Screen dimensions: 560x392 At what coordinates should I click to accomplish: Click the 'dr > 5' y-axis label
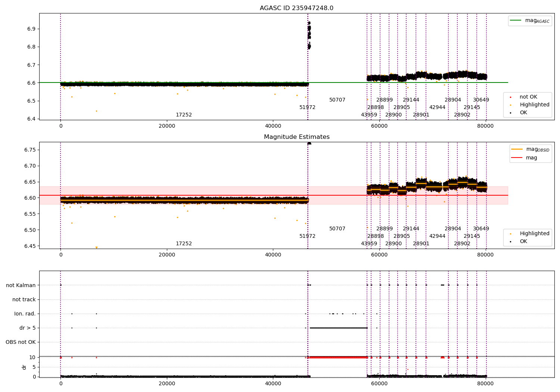(28, 328)
